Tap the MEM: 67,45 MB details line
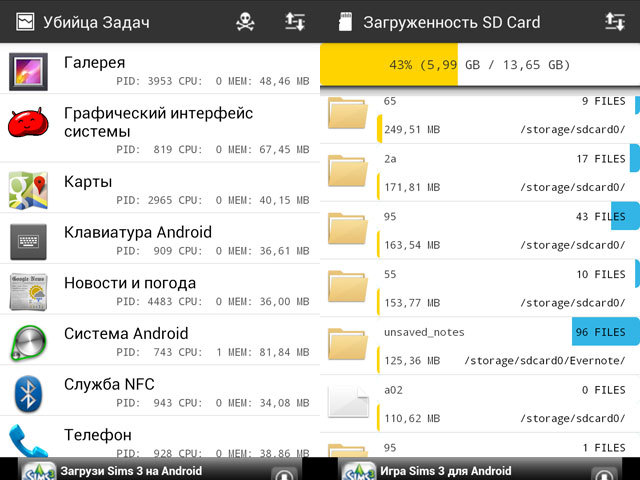The height and width of the screenshot is (480, 640). pyautogui.click(x=213, y=150)
